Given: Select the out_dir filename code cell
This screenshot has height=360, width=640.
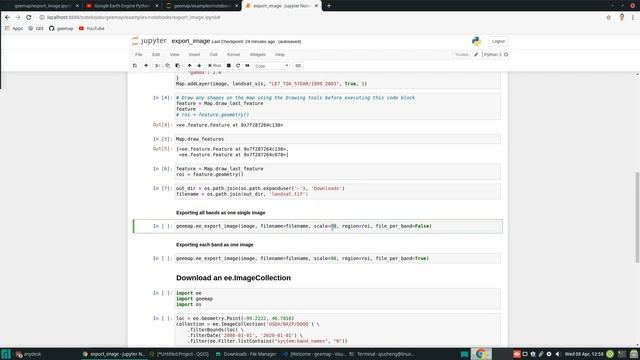Looking at the screenshot, I should click(x=337, y=191).
